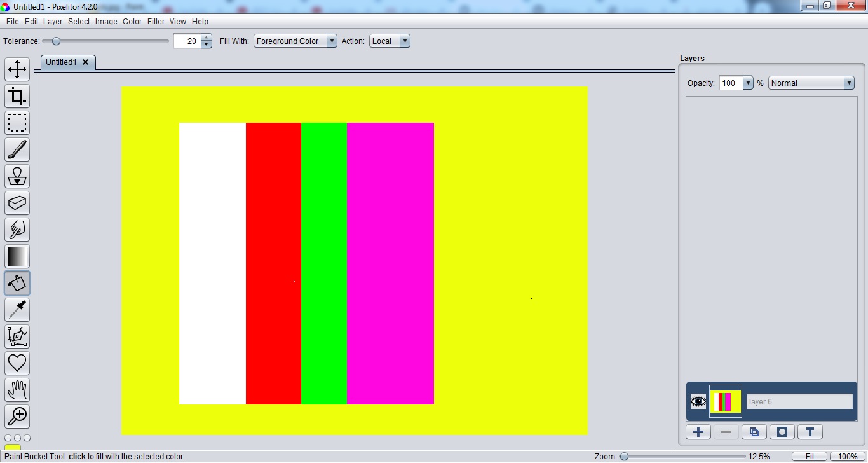The image size is (868, 463).
Task: Open the Color menu
Action: (x=132, y=22)
